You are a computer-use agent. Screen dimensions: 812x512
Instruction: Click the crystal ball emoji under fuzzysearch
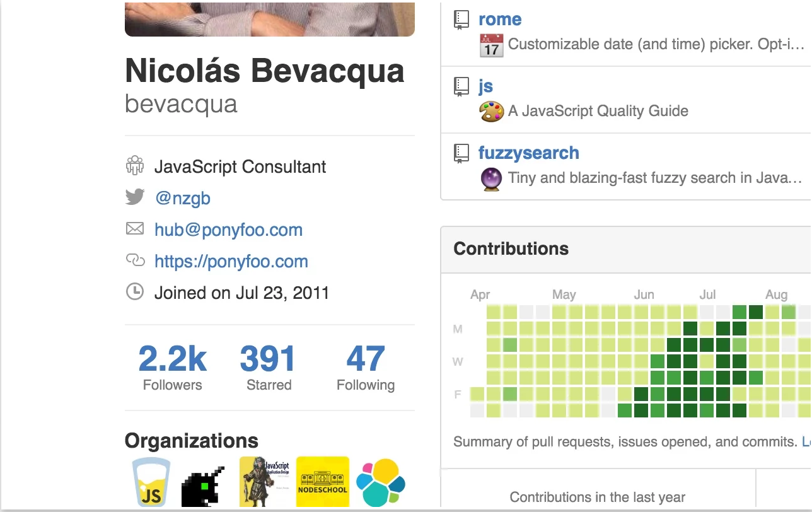coord(490,178)
